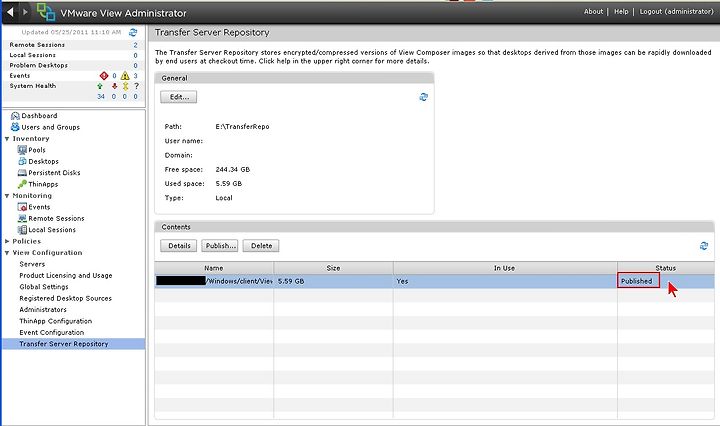
Task: Open Registered Desktop Sources
Action: click(x=65, y=298)
